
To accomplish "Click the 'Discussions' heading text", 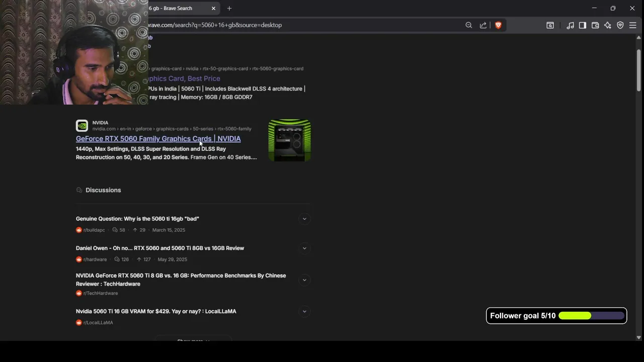I will tap(103, 190).
